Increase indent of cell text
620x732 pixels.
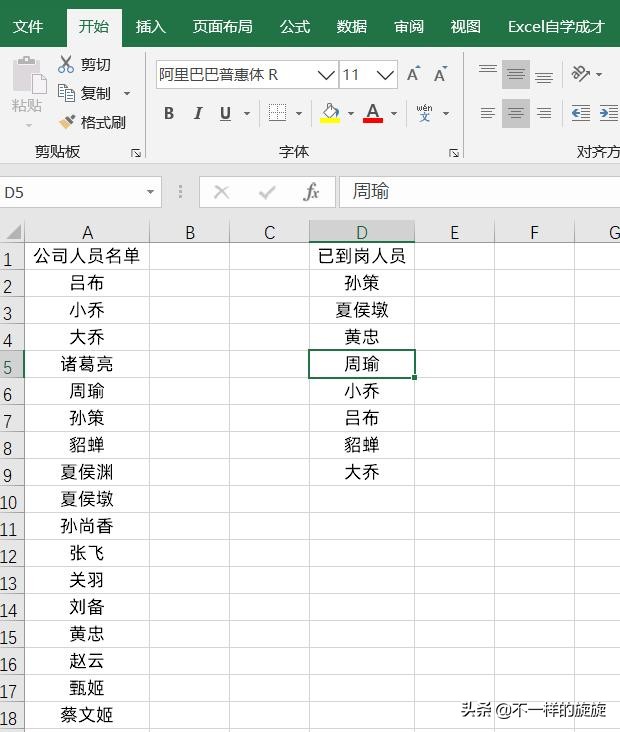(x=609, y=113)
